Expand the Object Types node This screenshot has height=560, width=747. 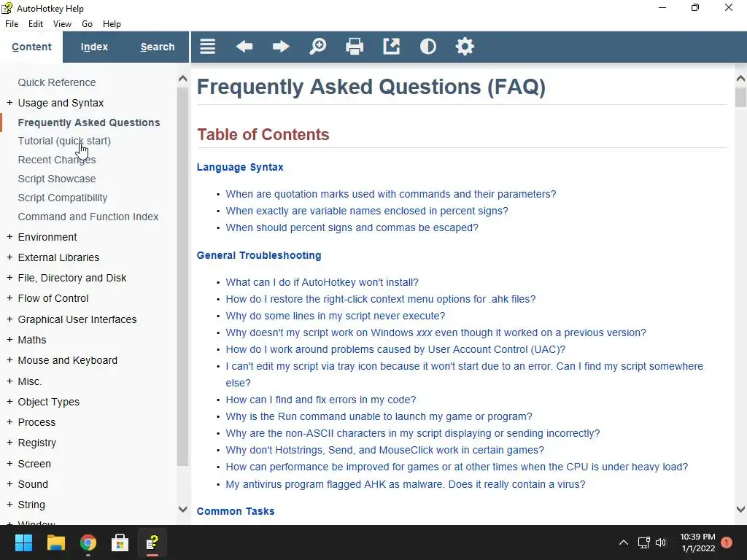[9, 402]
